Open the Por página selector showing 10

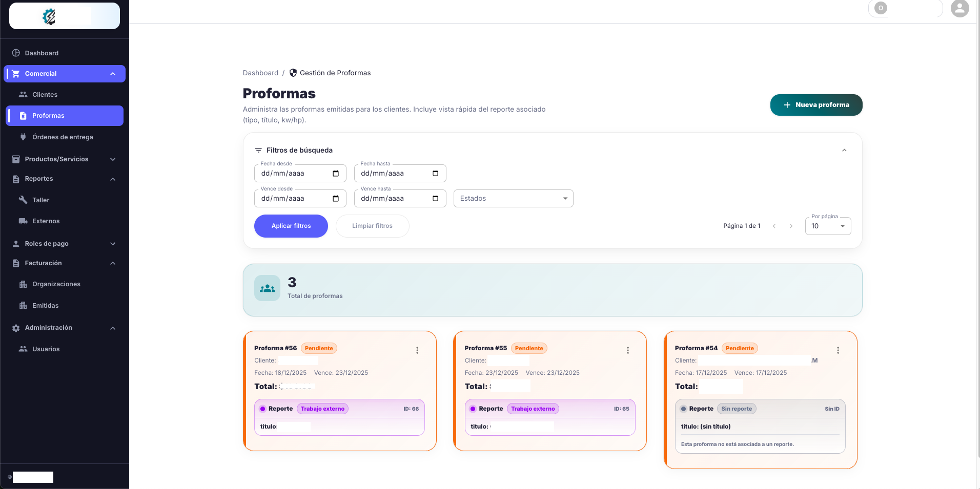tap(827, 226)
